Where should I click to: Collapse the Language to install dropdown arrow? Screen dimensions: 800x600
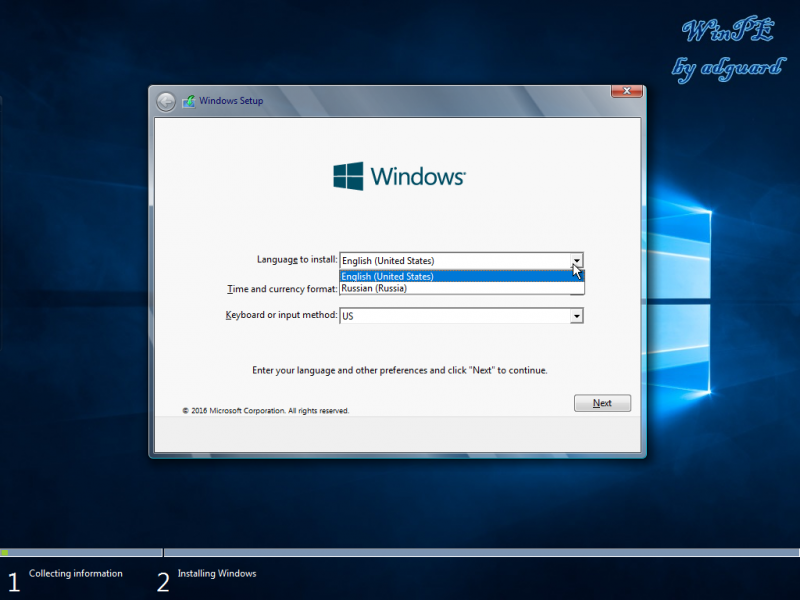[577, 261]
